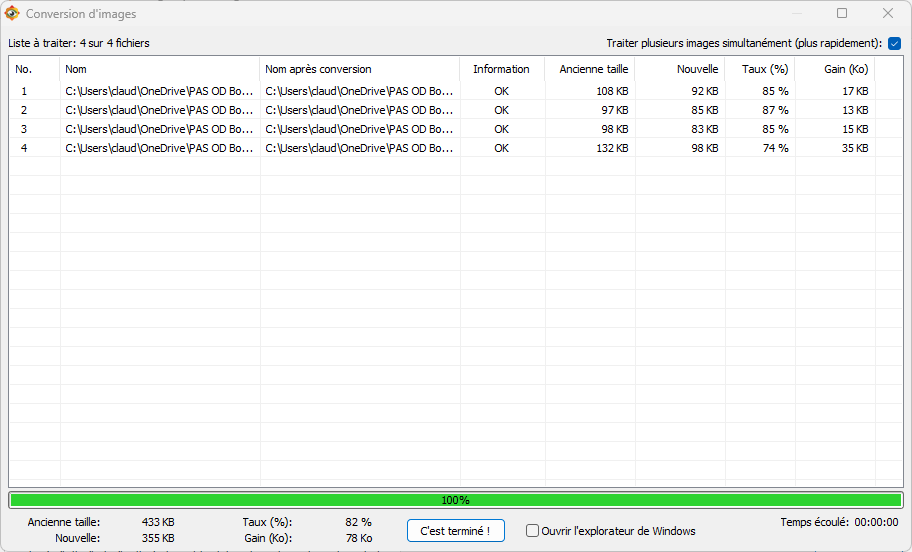Click the Nouvelle column header

coord(697,69)
